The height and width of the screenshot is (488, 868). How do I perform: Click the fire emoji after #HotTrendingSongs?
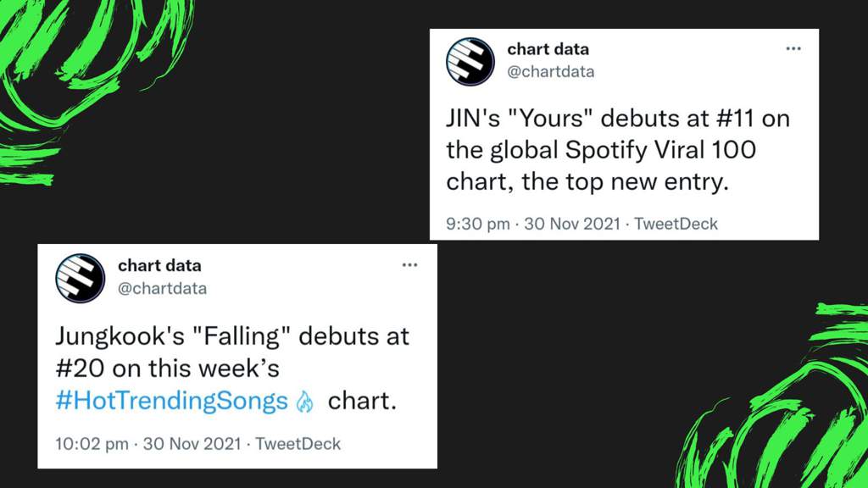pyautogui.click(x=305, y=402)
